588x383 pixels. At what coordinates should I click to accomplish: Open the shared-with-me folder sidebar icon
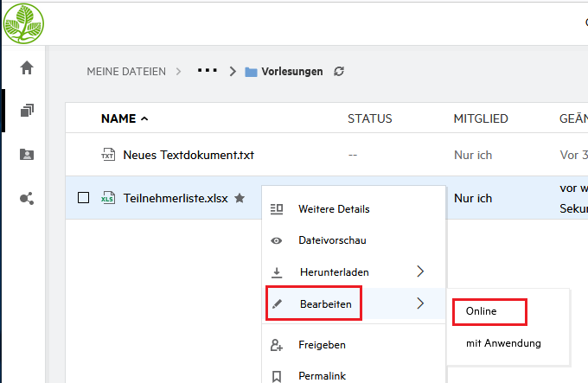[x=27, y=155]
